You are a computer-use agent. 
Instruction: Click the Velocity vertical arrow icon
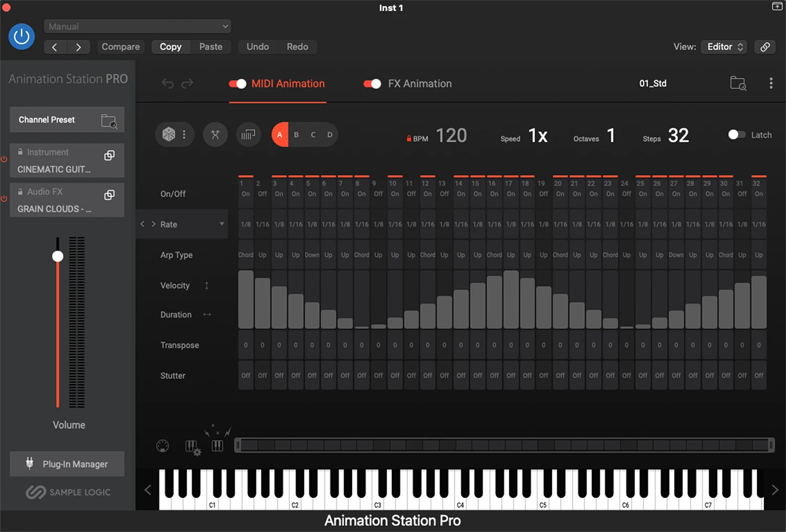click(206, 285)
